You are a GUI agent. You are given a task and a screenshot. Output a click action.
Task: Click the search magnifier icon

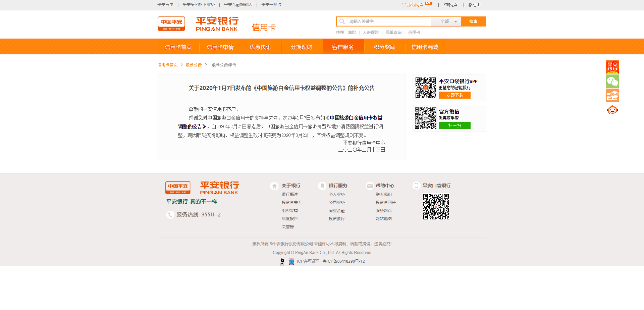(342, 21)
